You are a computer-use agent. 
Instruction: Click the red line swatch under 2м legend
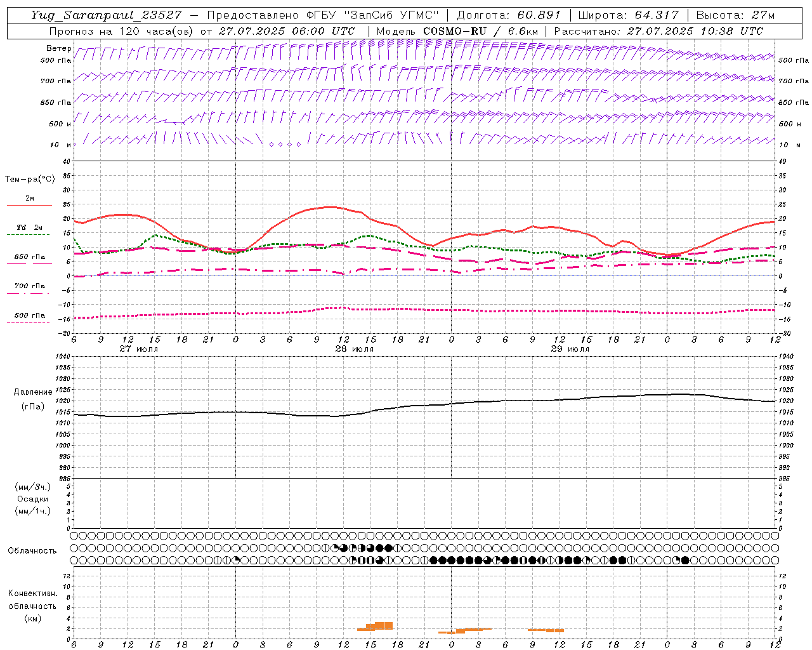click(x=29, y=206)
